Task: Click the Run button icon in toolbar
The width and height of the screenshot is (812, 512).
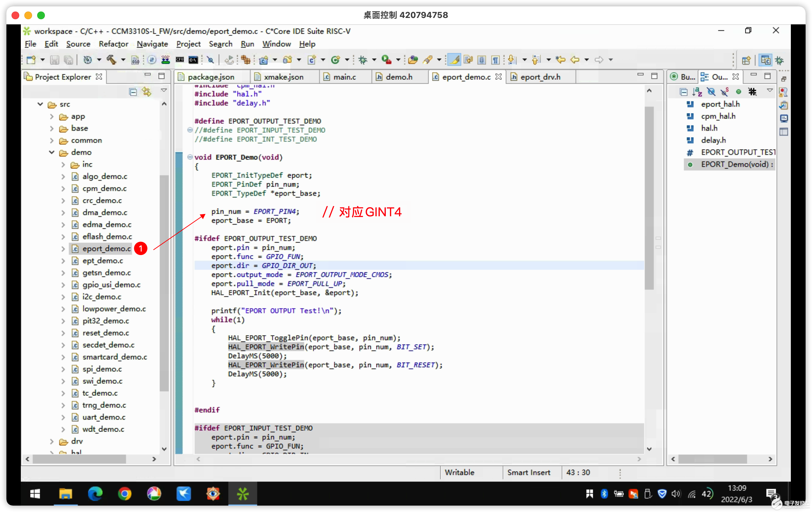Action: point(387,59)
